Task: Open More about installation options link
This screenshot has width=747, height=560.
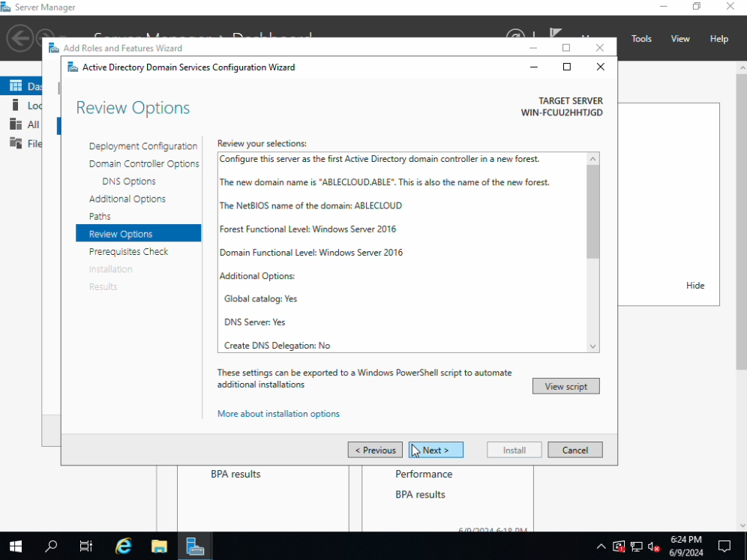Action: point(278,414)
